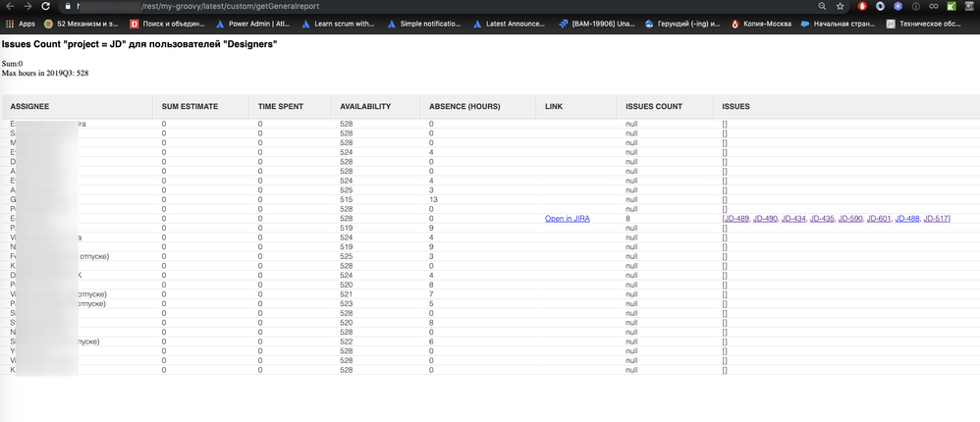Open the 'Герундий (-ing) и...' bookmark
The width and height of the screenshot is (980, 422).
682,25
